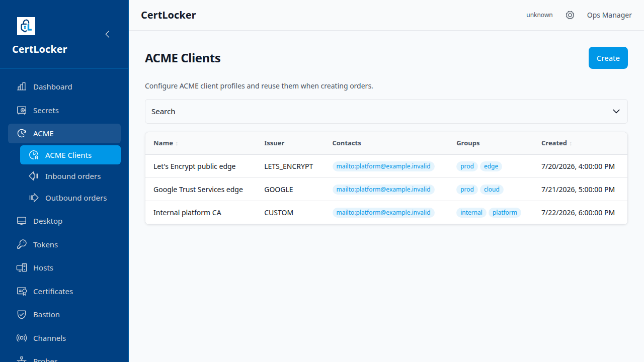The height and width of the screenshot is (362, 644).
Task: Click the Bastion shield icon
Action: [x=22, y=314]
